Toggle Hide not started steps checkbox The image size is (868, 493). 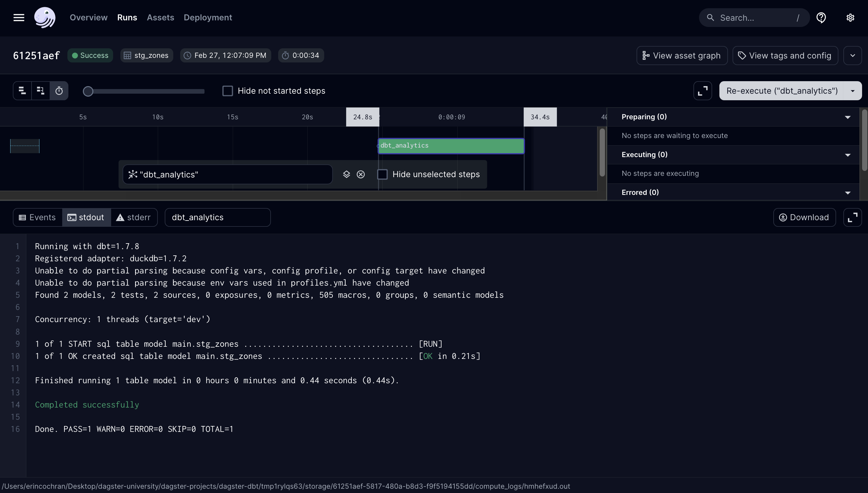[x=228, y=91]
